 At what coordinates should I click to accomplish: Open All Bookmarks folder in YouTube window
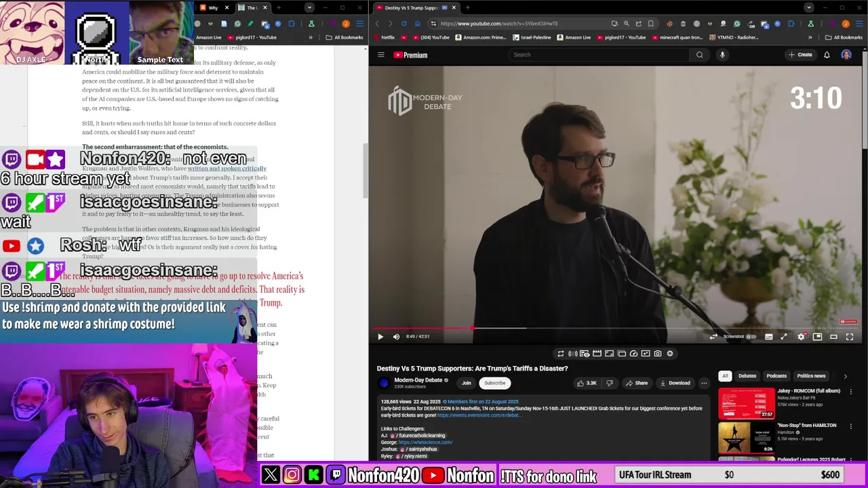coord(844,37)
